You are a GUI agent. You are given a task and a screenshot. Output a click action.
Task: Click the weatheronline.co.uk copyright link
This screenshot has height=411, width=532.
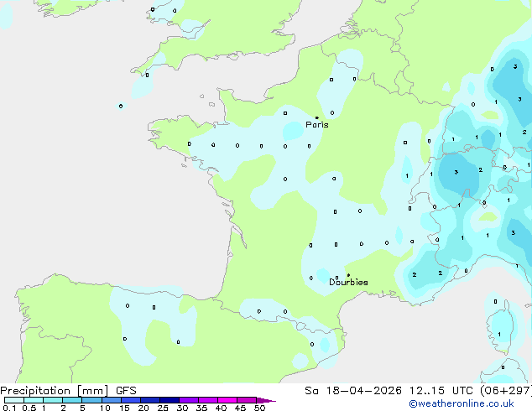tap(462, 403)
